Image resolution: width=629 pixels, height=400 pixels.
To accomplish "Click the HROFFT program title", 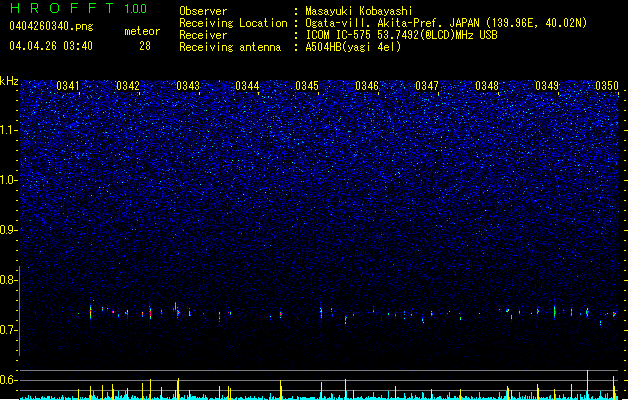I will point(62,8).
